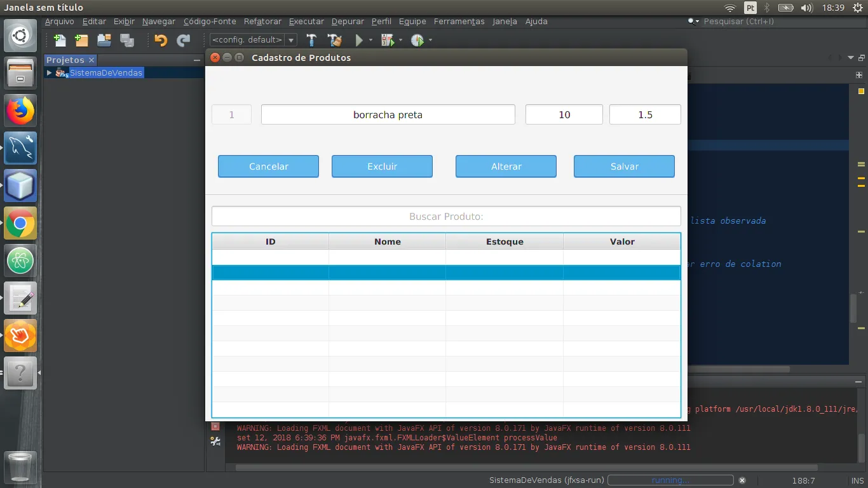Image resolution: width=868 pixels, height=488 pixels.
Task: Click the New File toolbar icon
Action: [60, 40]
